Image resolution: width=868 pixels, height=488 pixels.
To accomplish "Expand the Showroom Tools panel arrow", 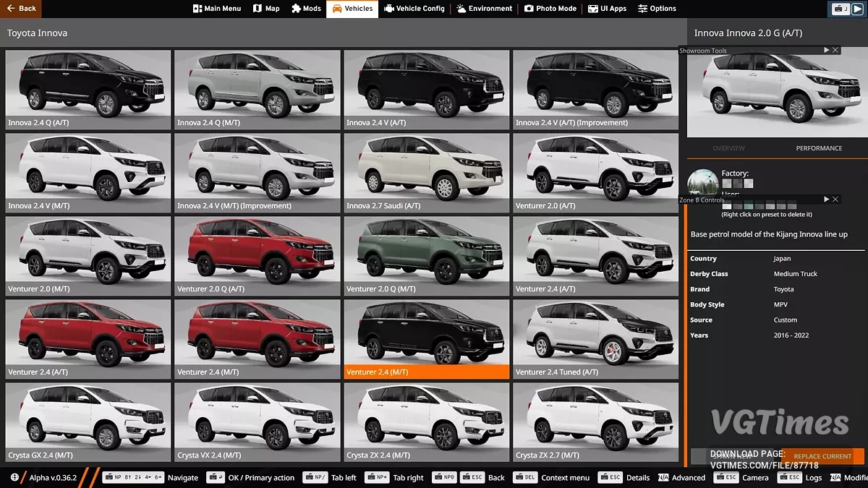I will point(826,50).
